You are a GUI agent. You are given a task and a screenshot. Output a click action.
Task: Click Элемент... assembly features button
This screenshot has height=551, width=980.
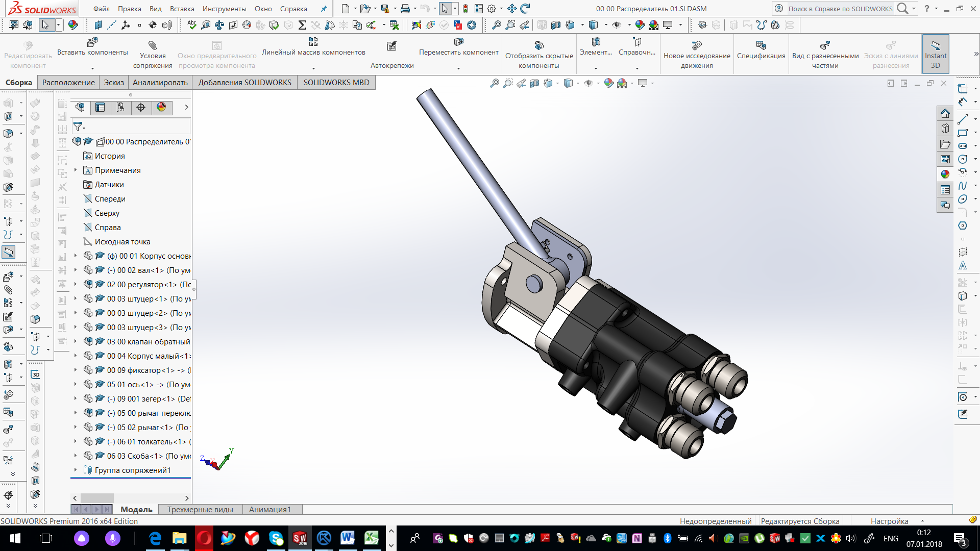[596, 47]
